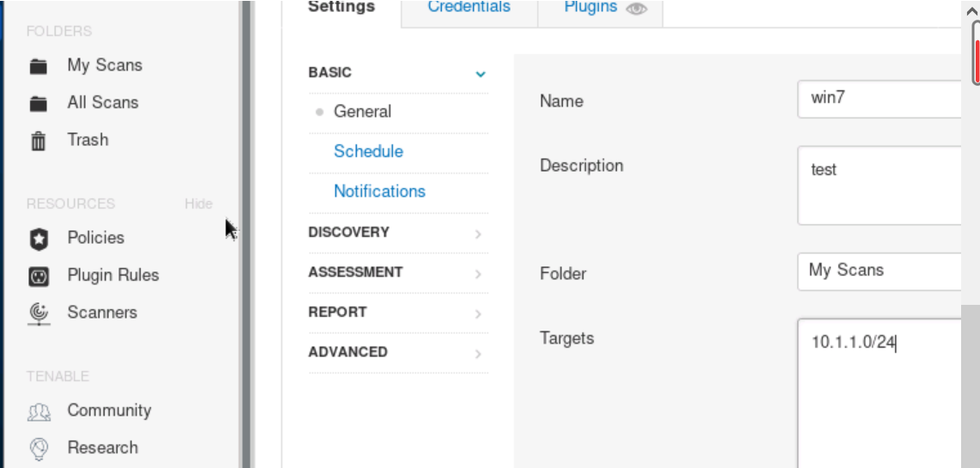
Task: Open the My Scans folder icon
Action: click(x=39, y=66)
